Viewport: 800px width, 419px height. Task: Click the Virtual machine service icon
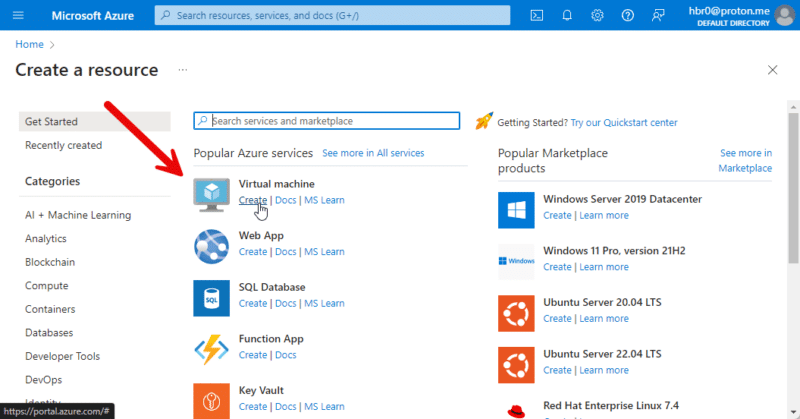[x=212, y=193]
